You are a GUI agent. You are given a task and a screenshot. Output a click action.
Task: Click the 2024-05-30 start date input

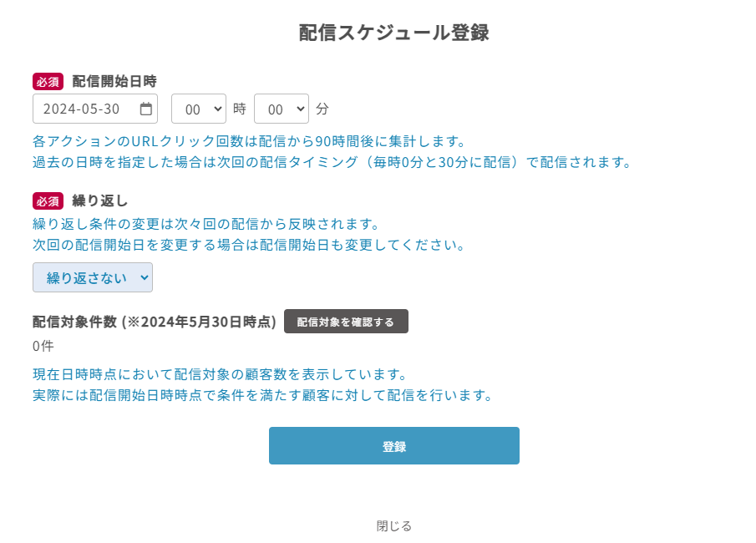coord(84,109)
